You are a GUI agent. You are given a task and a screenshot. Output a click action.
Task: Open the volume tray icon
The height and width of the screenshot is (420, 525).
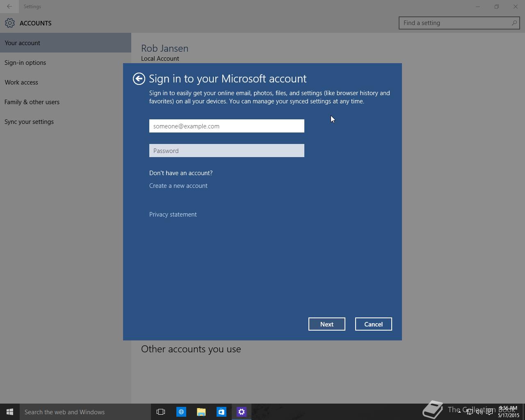coord(479,412)
